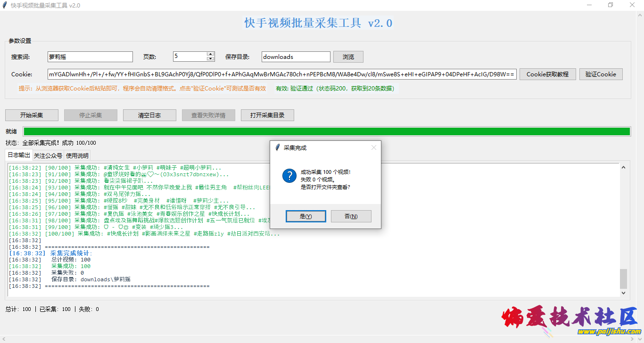The image size is (644, 343).
Task: Click log scrollbar up arrow
Action: (623, 167)
